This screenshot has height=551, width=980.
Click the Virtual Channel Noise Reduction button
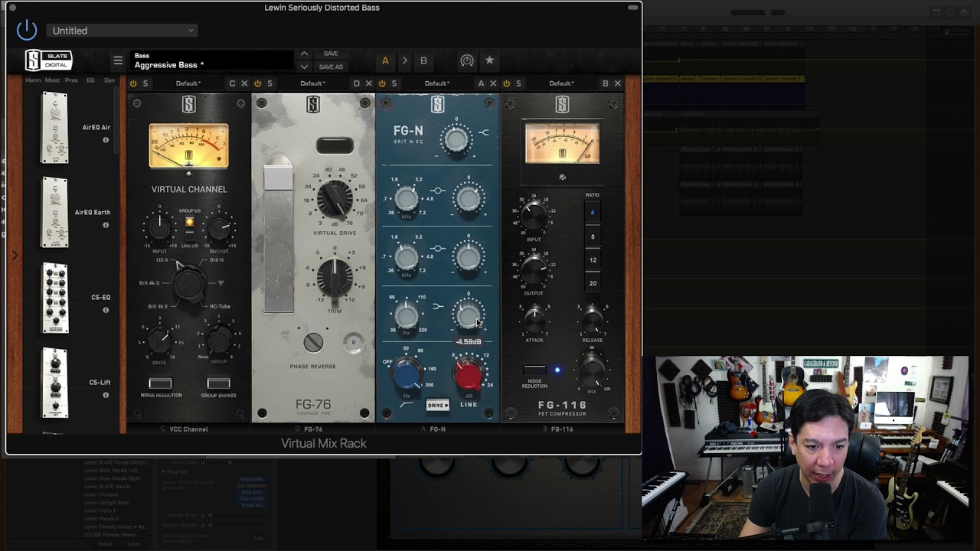click(160, 383)
